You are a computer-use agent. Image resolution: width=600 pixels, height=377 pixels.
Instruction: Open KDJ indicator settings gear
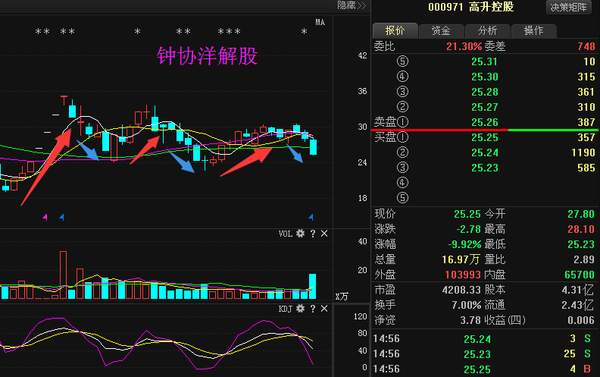point(300,308)
